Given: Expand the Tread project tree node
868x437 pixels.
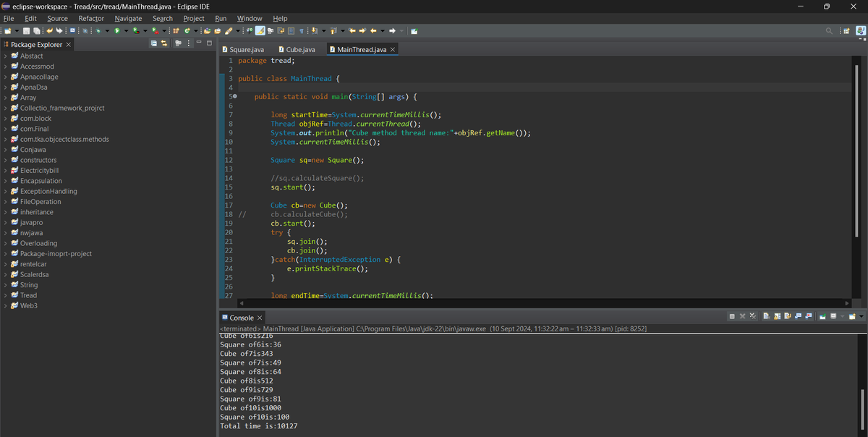Looking at the screenshot, I should [x=6, y=295].
